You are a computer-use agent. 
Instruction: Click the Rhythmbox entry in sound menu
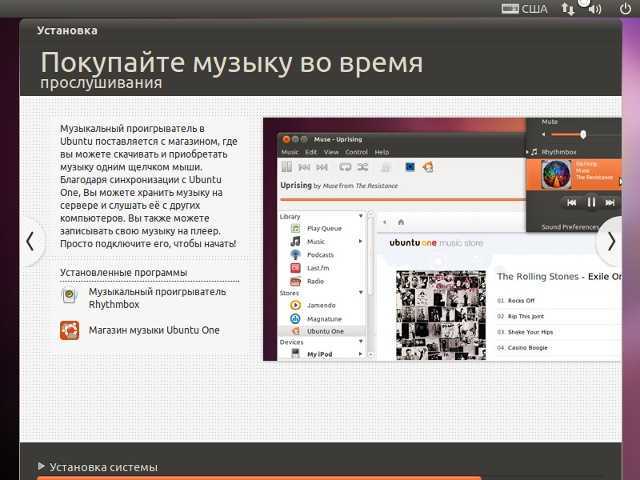coord(559,152)
